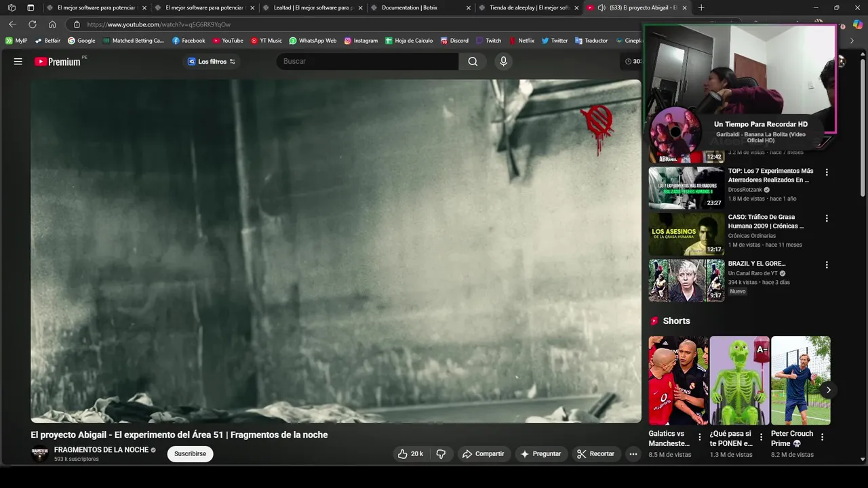Open the Instagram bookmark
The width and height of the screenshot is (868, 488).
coord(361,41)
